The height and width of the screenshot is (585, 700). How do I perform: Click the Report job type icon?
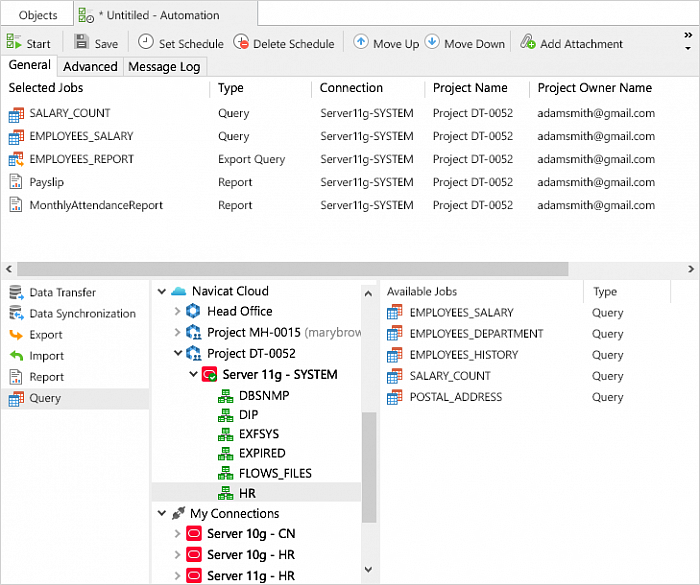click(16, 377)
